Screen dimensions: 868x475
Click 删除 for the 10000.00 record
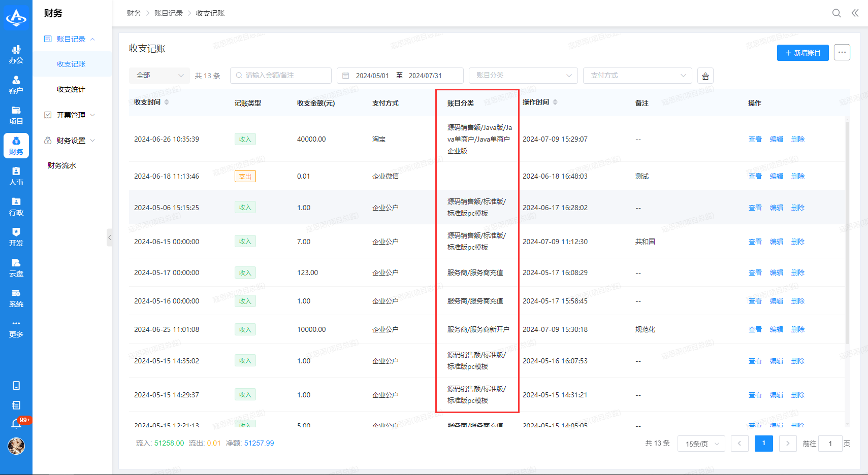798,329
